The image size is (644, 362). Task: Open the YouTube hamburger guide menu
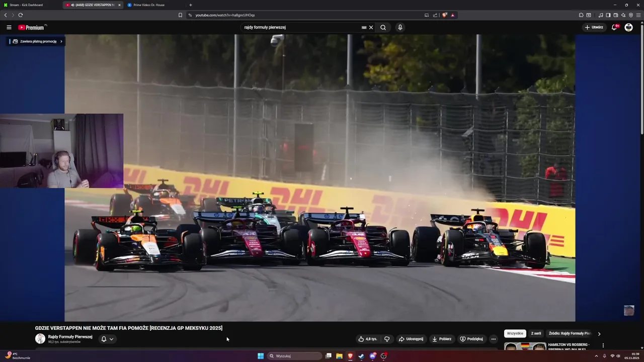[x=9, y=27]
